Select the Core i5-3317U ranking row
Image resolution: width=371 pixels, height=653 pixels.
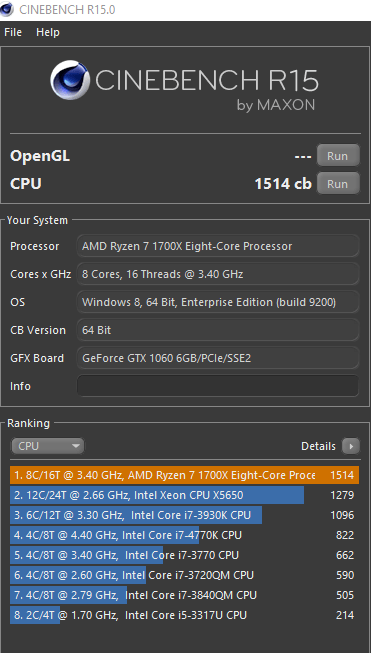click(x=184, y=615)
